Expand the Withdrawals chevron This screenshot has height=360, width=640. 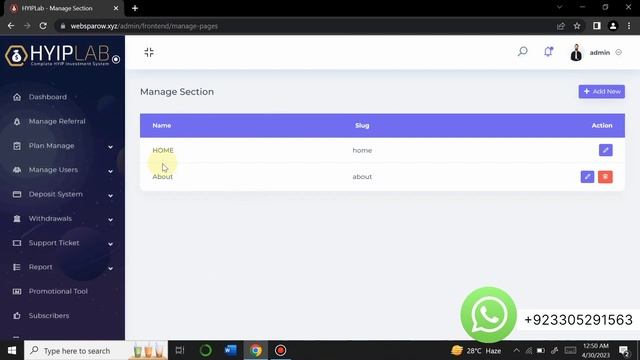click(x=110, y=220)
